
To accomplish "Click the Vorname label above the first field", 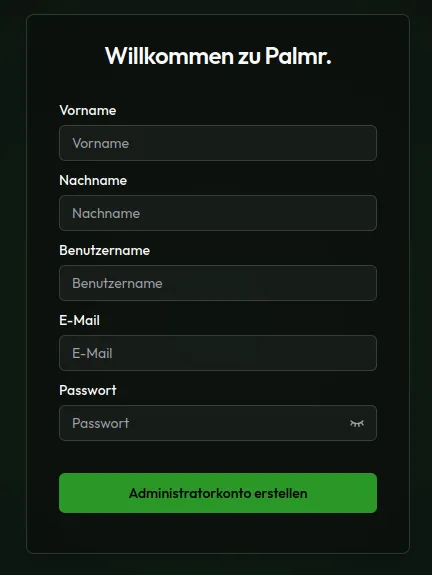I will coord(88,110).
